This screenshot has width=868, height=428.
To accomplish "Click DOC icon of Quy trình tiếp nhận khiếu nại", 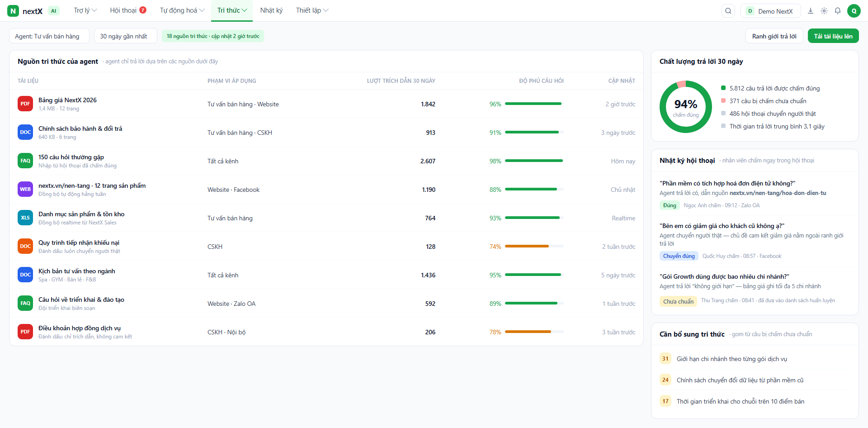I will [x=25, y=246].
